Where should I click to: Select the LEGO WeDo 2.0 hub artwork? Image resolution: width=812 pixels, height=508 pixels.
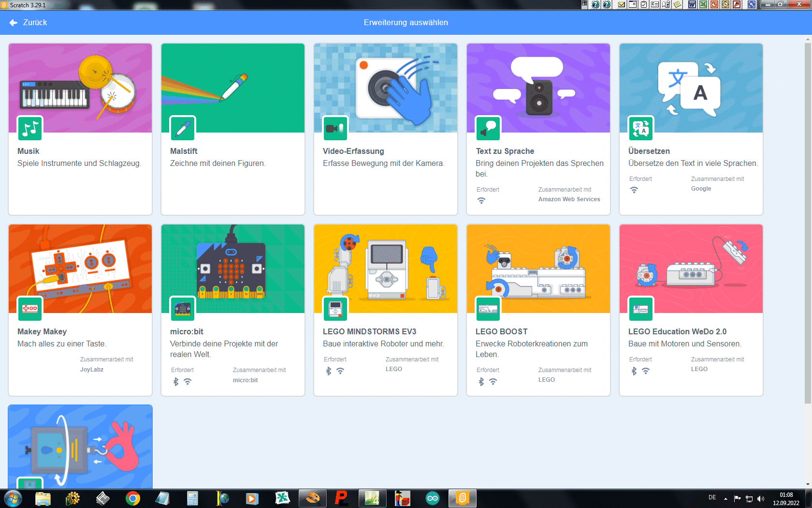691,269
